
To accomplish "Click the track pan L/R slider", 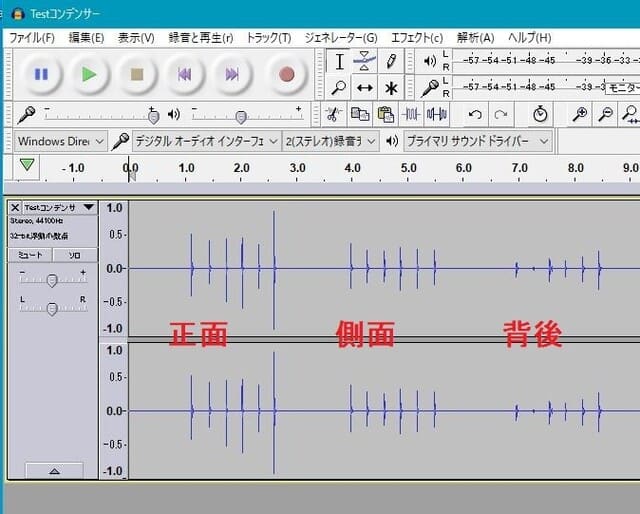I will pos(52,309).
